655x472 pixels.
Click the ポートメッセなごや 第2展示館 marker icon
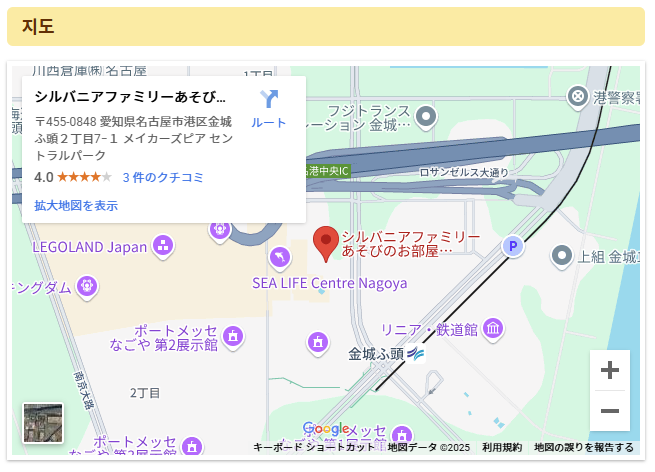coord(233,336)
